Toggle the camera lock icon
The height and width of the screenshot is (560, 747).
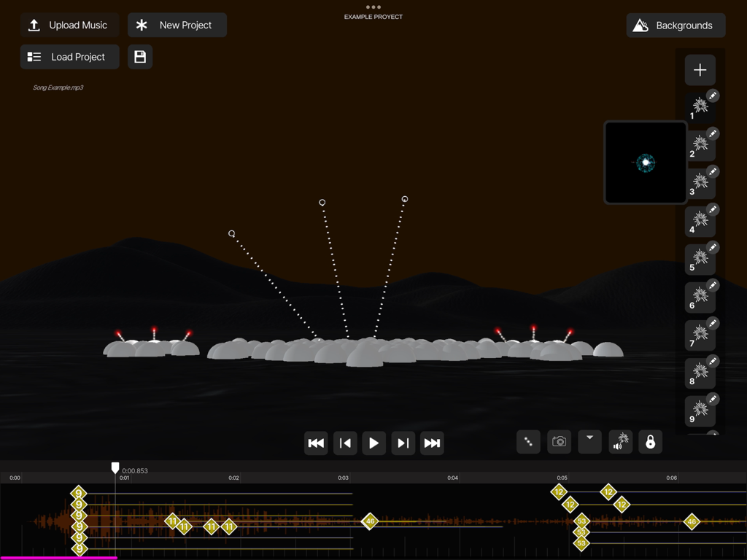pyautogui.click(x=649, y=442)
